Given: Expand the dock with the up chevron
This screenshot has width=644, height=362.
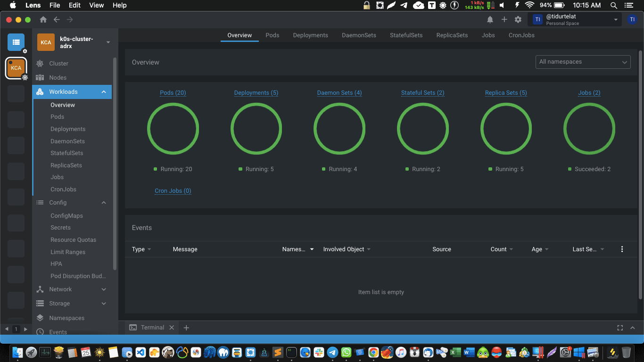Looking at the screenshot, I should [633, 328].
